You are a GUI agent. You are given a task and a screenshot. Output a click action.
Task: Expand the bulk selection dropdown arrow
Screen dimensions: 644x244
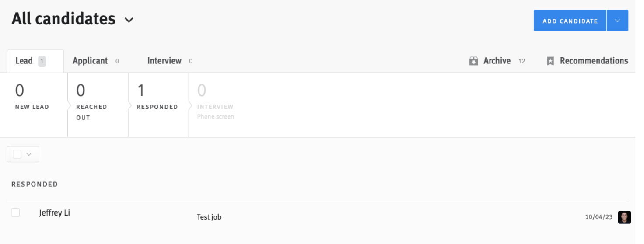click(x=29, y=154)
